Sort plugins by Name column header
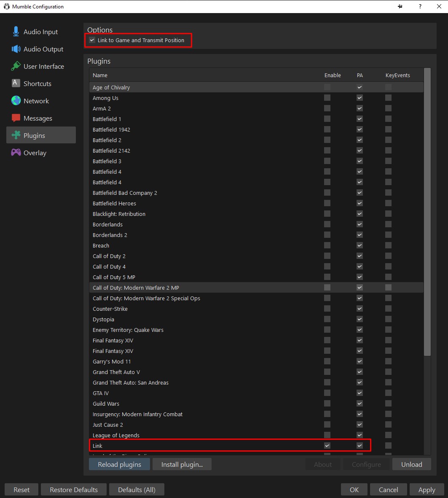Screen dimensions: 448x498 point(100,75)
